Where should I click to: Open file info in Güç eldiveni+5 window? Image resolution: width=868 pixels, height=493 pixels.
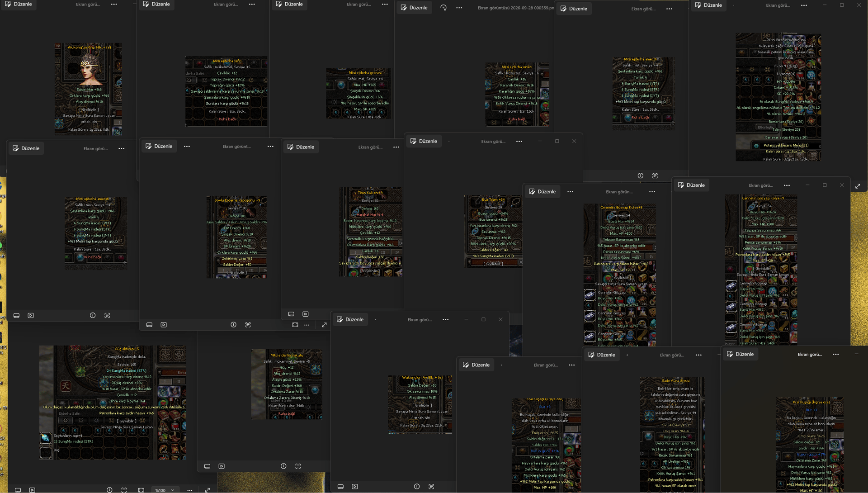[109, 490]
